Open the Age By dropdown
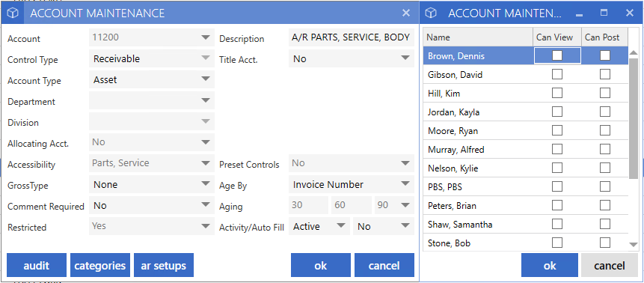Screen dimensions: 644x283 point(405,185)
